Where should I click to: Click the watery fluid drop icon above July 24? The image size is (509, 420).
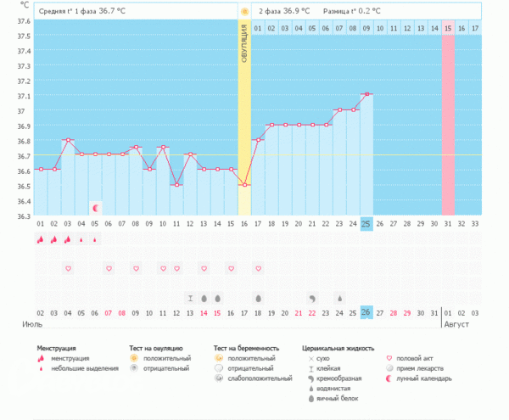tap(339, 299)
